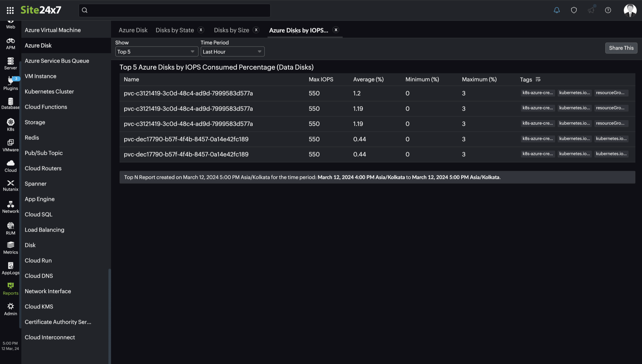This screenshot has height=364, width=642.
Task: Expand the user profile avatar menu
Action: click(x=630, y=10)
